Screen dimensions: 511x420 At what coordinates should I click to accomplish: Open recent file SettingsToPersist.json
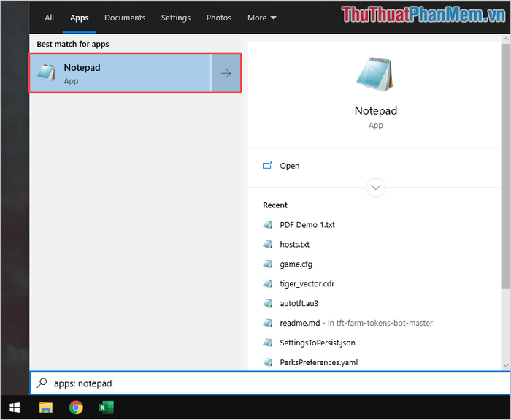click(x=318, y=343)
